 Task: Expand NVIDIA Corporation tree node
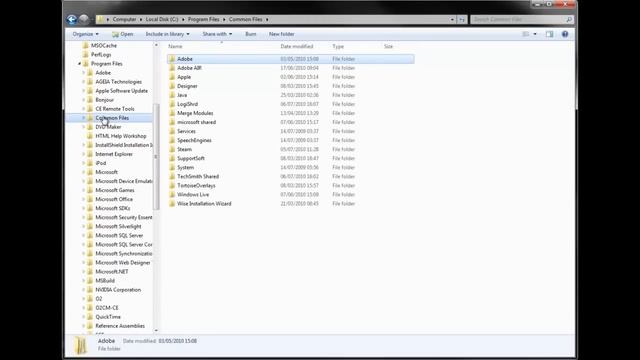[84, 290]
